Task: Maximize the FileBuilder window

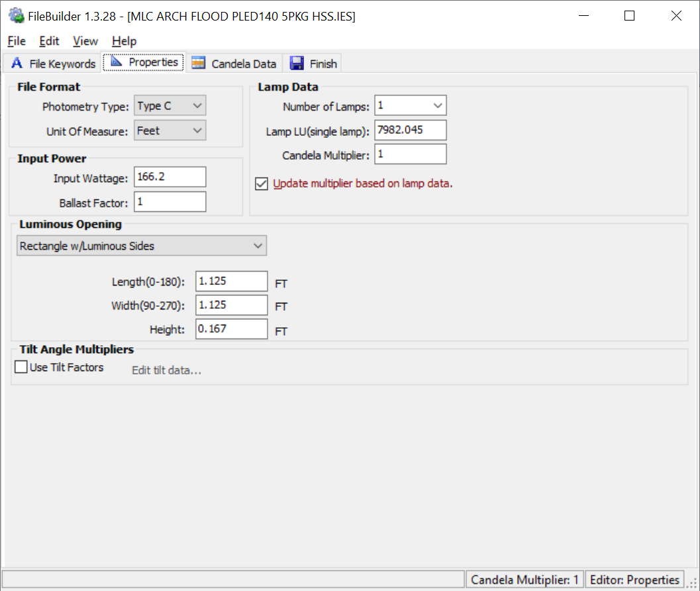Action: tap(629, 16)
